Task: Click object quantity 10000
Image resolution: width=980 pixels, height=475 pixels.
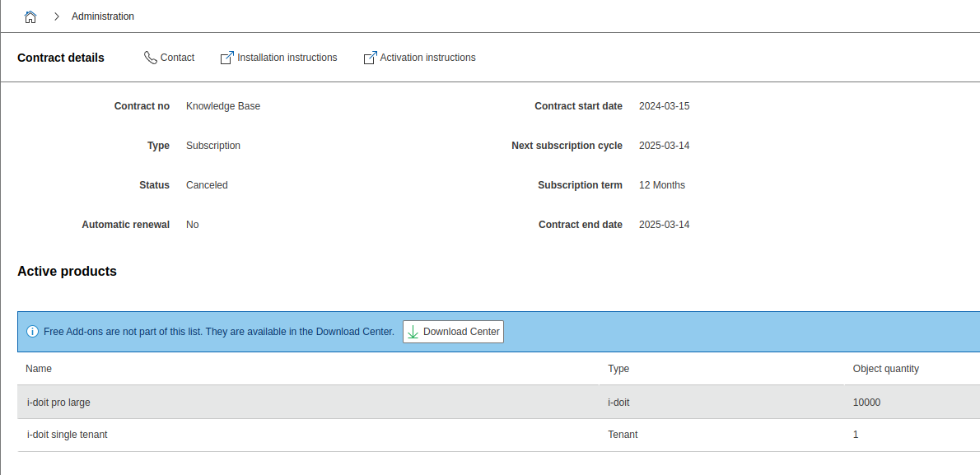Action: coord(866,403)
